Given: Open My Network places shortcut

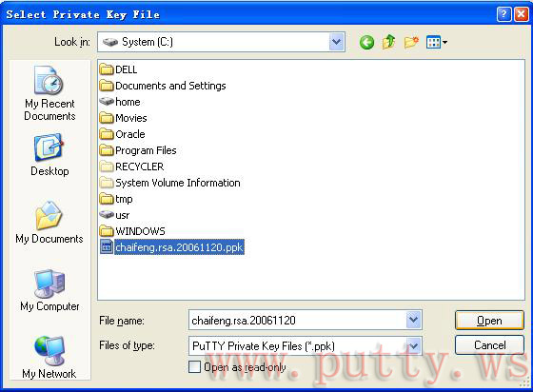Looking at the screenshot, I should click(49, 357).
